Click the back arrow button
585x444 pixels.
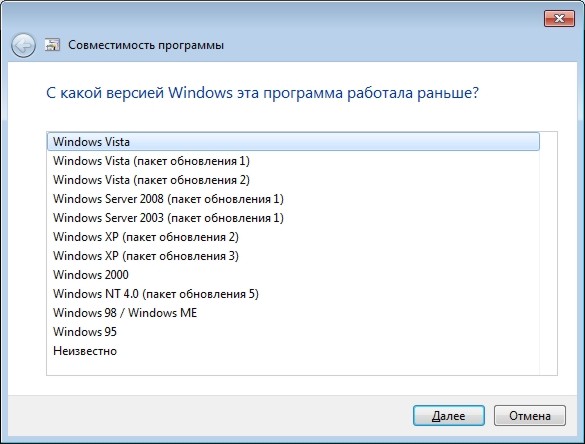pos(23,45)
